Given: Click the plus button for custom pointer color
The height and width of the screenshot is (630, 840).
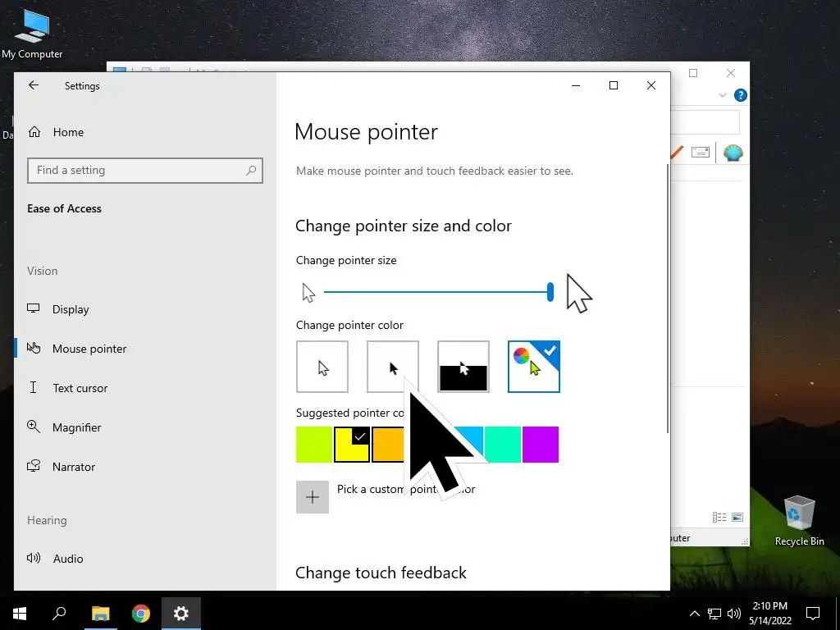Looking at the screenshot, I should pyautogui.click(x=313, y=497).
